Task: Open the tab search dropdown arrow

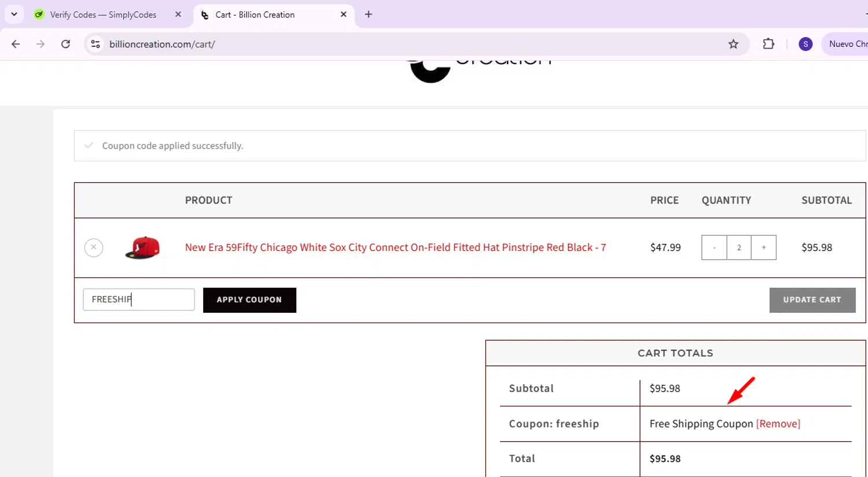Action: click(x=14, y=14)
